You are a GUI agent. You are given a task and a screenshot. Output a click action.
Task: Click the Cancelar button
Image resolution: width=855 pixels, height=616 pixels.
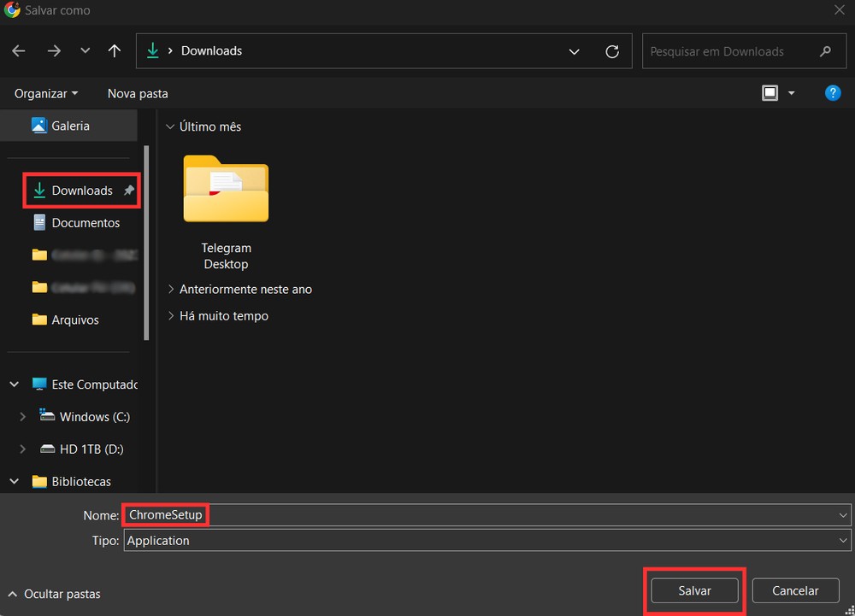pyautogui.click(x=795, y=590)
